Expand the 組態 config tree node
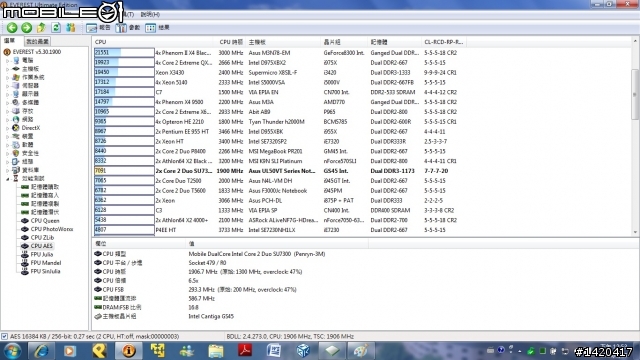 pyautogui.click(x=7, y=162)
